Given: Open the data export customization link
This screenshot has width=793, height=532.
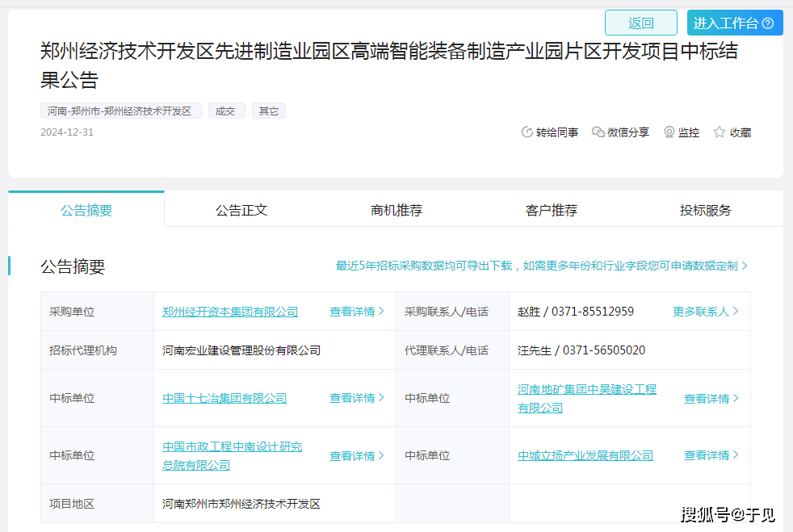Looking at the screenshot, I should (x=542, y=266).
